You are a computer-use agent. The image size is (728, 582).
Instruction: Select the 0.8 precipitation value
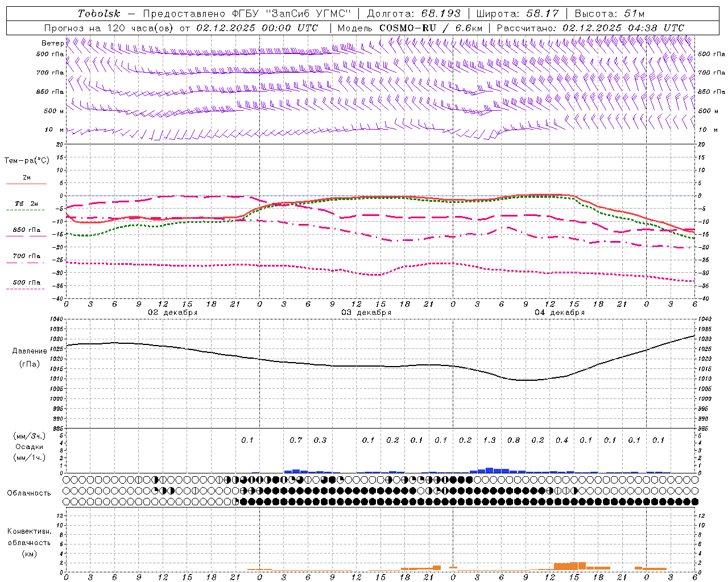514,440
